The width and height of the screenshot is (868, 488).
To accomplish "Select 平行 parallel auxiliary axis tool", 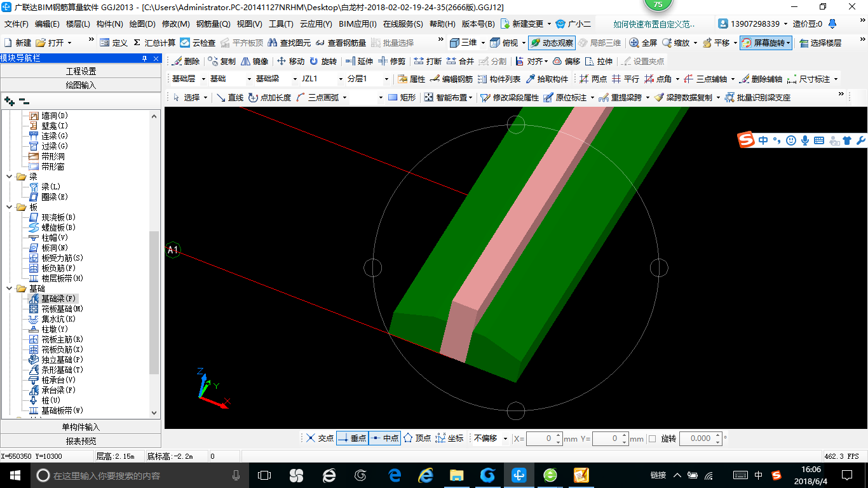I will [625, 79].
